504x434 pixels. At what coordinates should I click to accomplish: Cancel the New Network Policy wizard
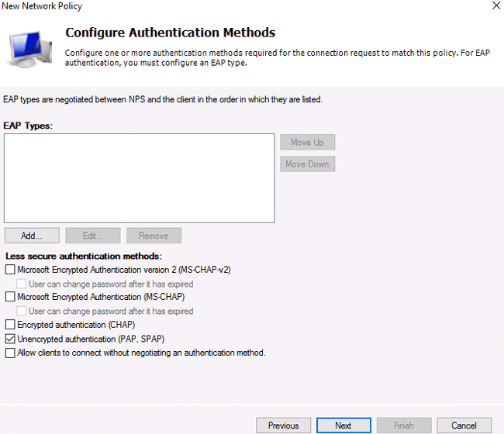(x=464, y=425)
